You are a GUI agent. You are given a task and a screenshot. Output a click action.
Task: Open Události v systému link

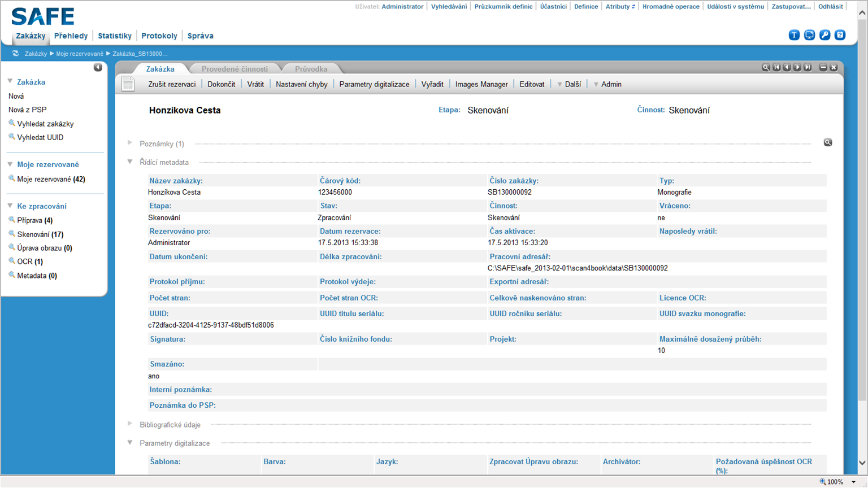736,7
